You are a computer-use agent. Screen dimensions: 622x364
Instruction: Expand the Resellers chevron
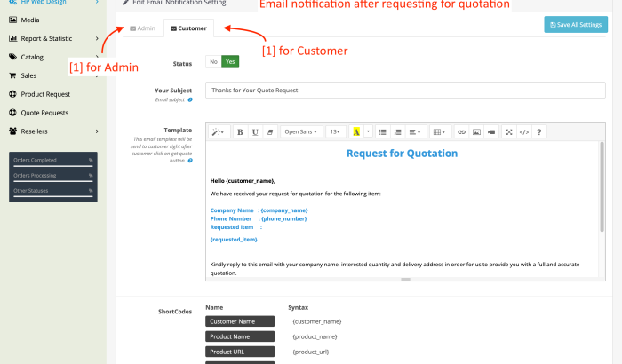[97, 131]
